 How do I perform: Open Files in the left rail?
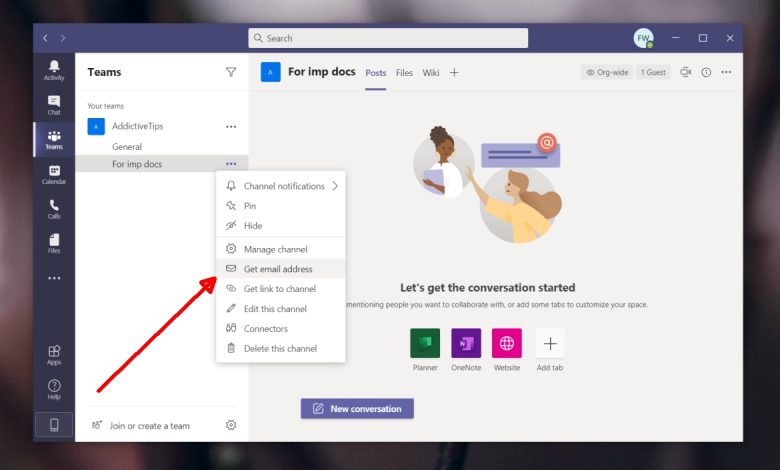[54, 244]
